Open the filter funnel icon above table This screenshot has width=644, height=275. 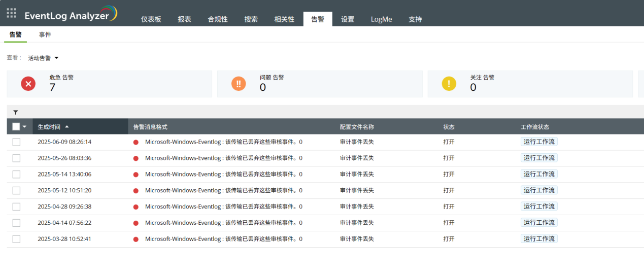tap(16, 112)
